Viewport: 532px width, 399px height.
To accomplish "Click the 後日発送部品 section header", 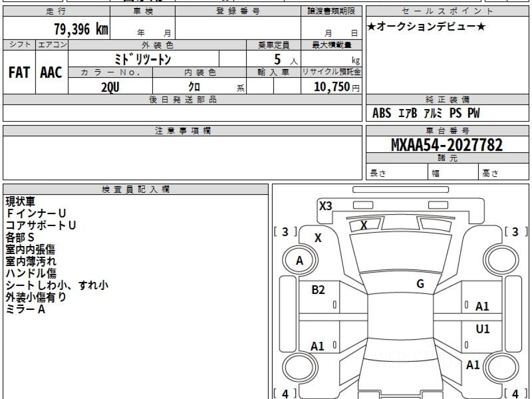I will click(x=182, y=100).
